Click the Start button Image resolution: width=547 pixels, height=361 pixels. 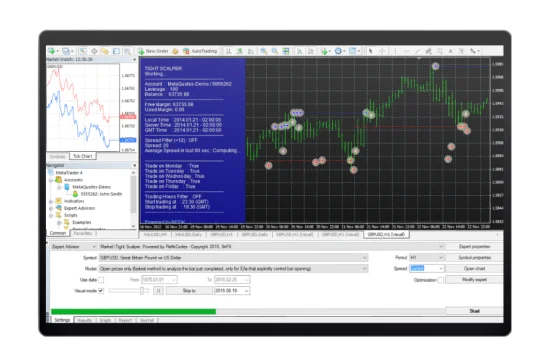474,311
